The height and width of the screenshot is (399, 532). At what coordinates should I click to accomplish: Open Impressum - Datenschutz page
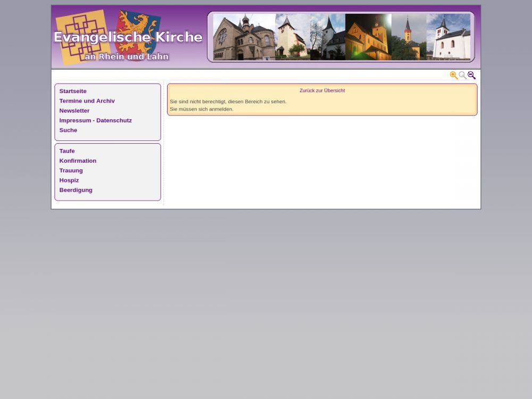coord(95,120)
